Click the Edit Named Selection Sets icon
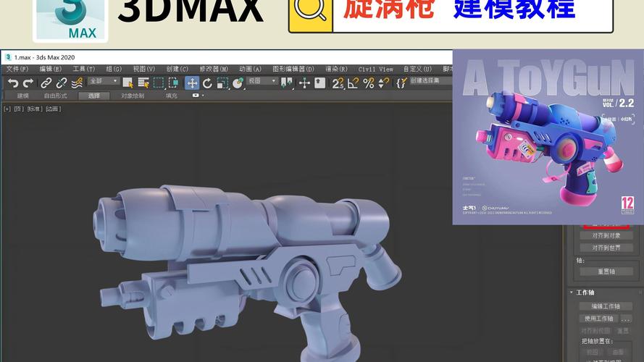The height and width of the screenshot is (362, 644). coord(401,83)
